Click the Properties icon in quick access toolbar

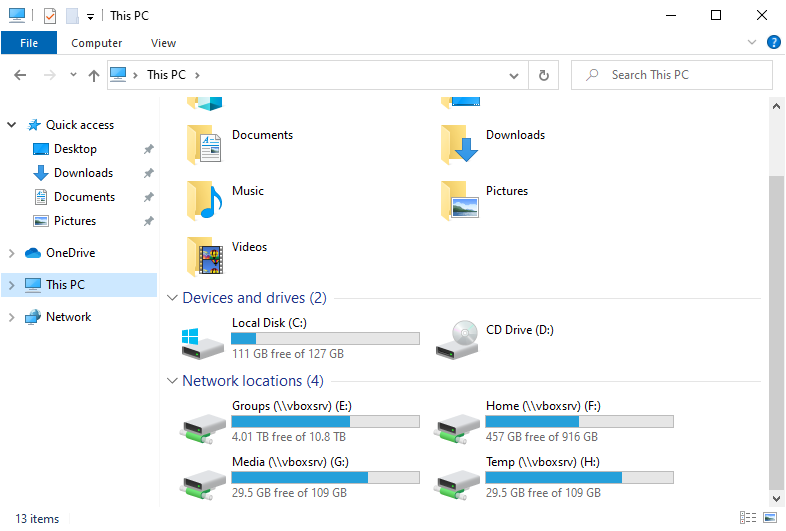tap(50, 16)
